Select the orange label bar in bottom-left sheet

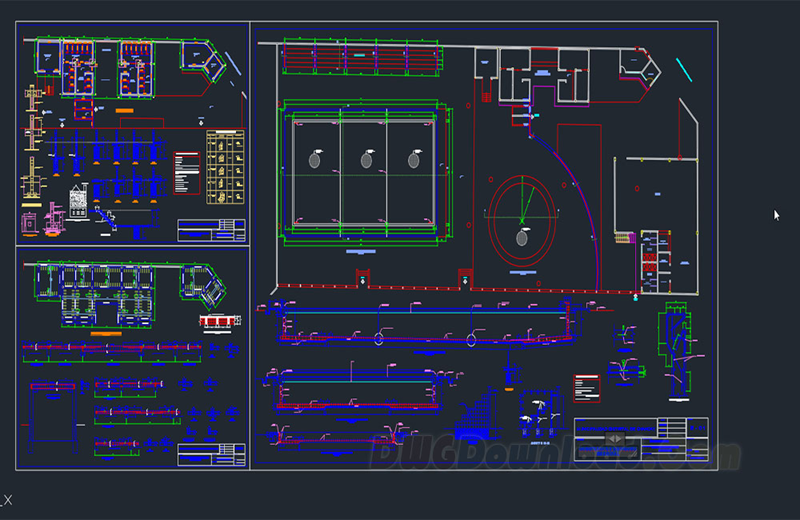click(x=106, y=334)
